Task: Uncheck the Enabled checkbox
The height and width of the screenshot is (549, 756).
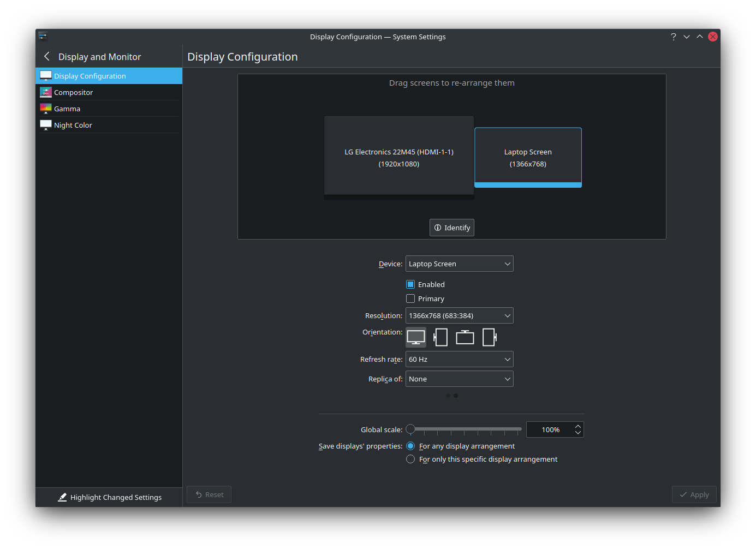Action: click(410, 284)
